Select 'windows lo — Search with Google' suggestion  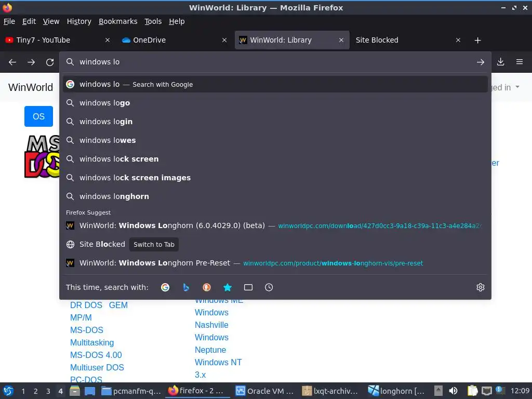pos(275,84)
